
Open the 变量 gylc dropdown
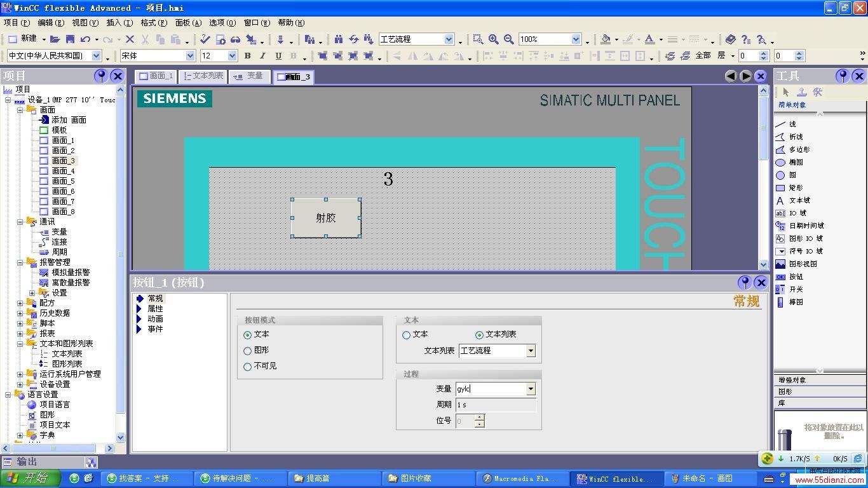pyautogui.click(x=531, y=389)
